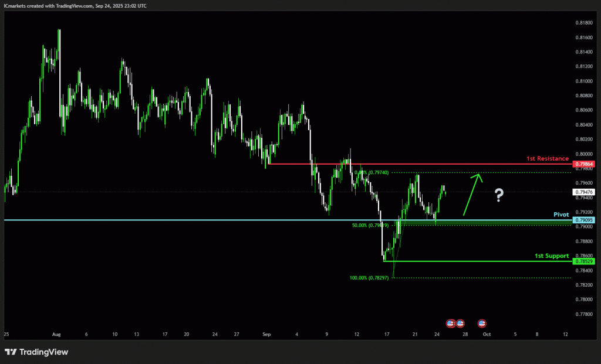
Task: Select the red 1st Resistance price tag 0.79864
Action: 584,164
